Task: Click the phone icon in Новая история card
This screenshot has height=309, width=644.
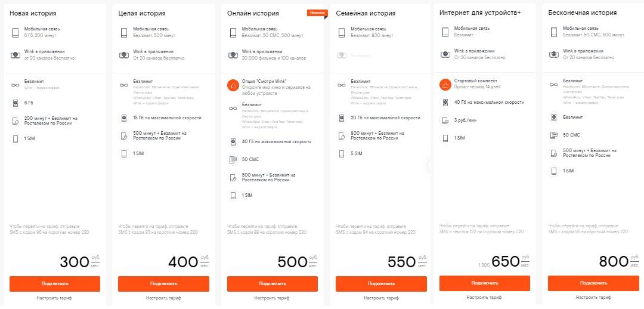Action: pos(16,32)
